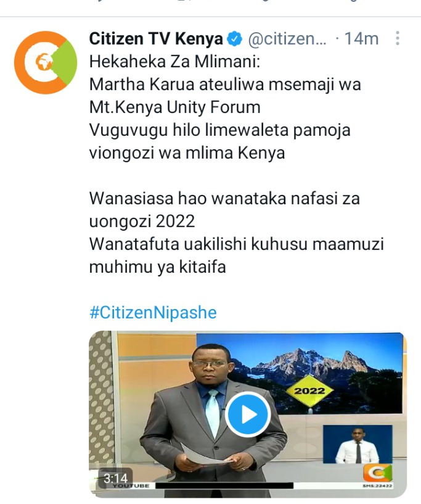Tap the YOUTUBE label on the video bar
Image resolution: width=421 pixels, height=504 pixels.
[131, 485]
